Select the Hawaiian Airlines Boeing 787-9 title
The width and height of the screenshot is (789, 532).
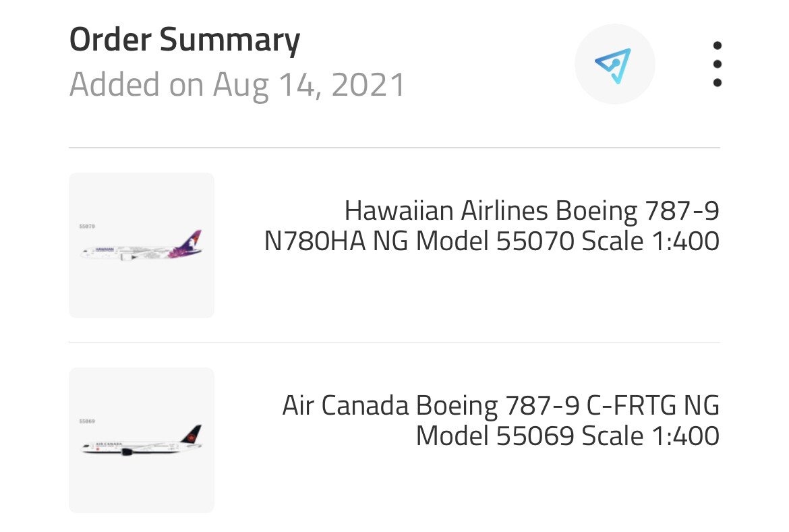531,211
